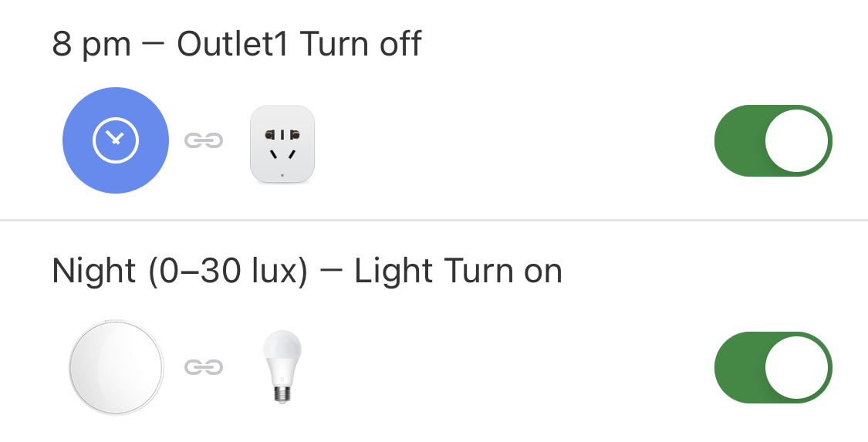Tap the white knob of the Outlet1 toggle

796,140
